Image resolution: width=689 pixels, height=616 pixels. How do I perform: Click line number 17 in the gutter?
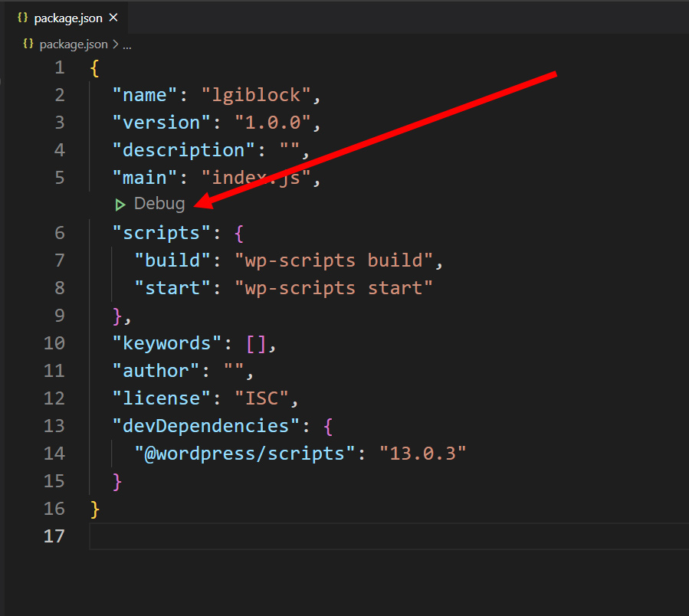click(x=54, y=536)
